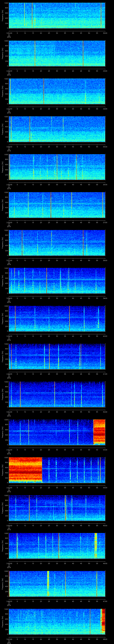The height and width of the screenshot is (644, 114).
Task: Select the spectrogram panel starting at 3:38:00
Action: coord(57,280)
